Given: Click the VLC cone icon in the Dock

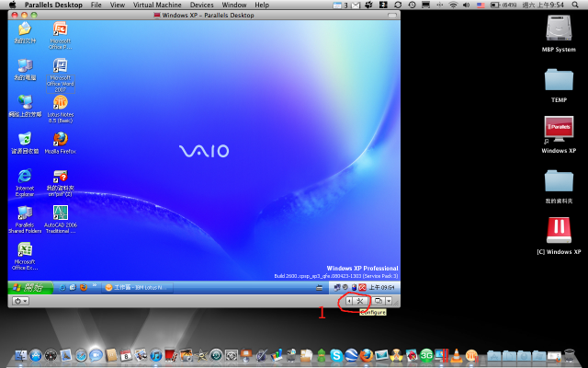Looking at the screenshot, I should (x=457, y=355).
